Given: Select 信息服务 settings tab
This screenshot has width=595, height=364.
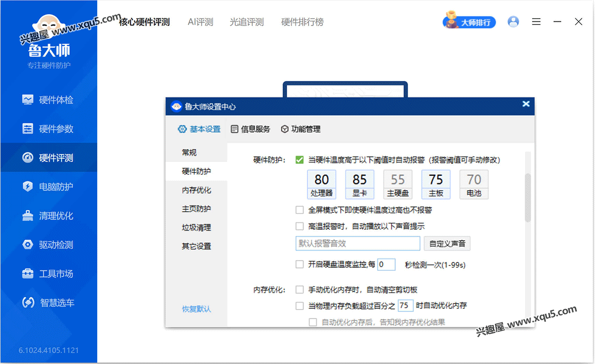Looking at the screenshot, I should tap(250, 129).
